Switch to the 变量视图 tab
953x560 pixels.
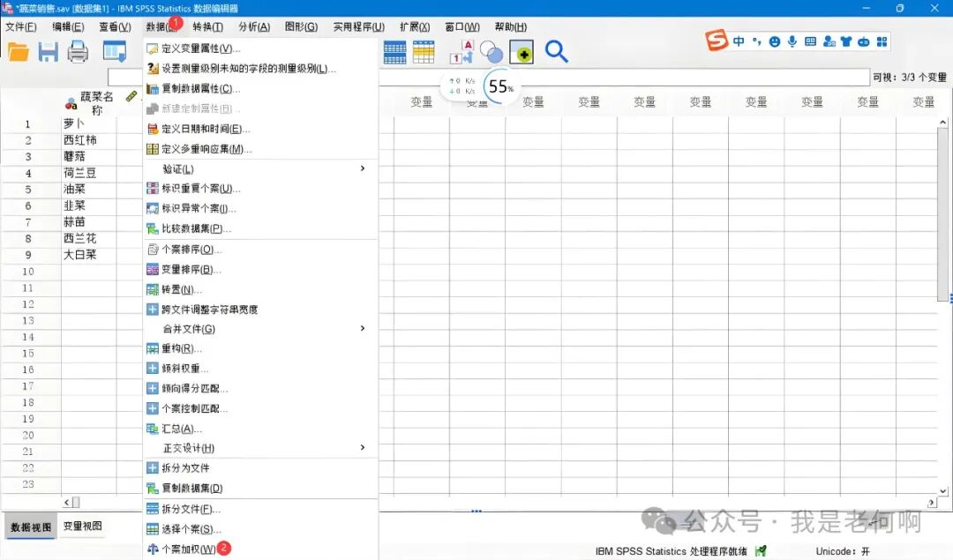[x=83, y=526]
